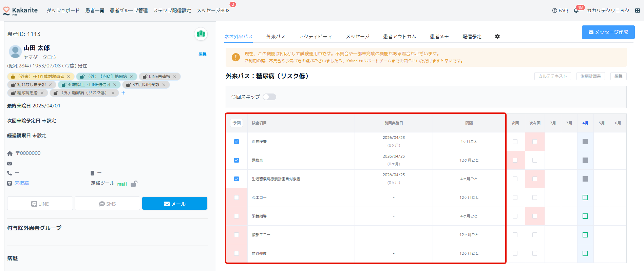The width and height of the screenshot is (644, 271).
Task: Open the 患者一覧 menu item
Action: (95, 11)
